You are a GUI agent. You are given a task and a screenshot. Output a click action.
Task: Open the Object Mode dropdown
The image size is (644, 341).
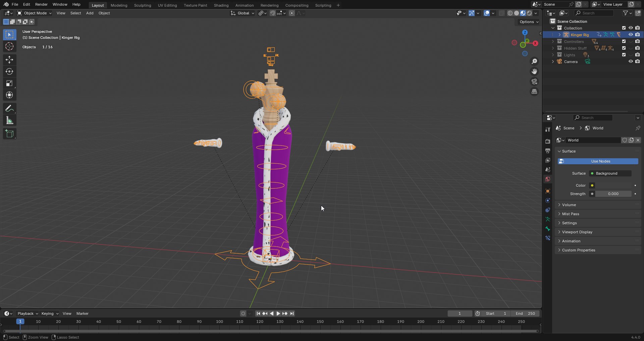pyautogui.click(x=35, y=13)
